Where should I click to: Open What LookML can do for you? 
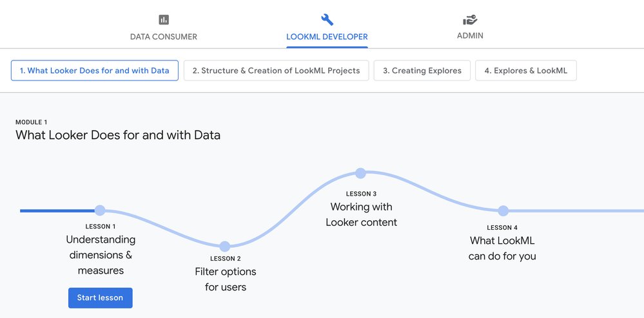502,248
